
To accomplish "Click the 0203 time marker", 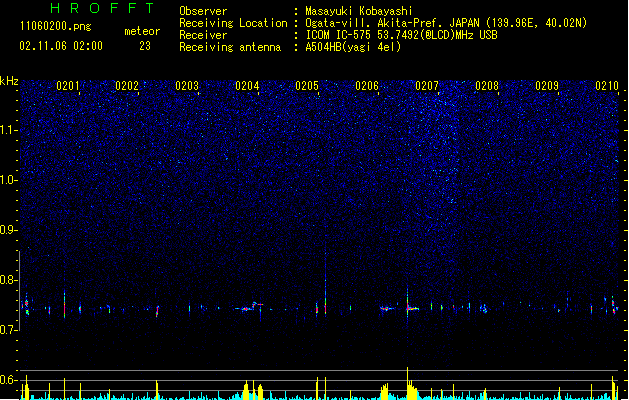I will (x=187, y=85).
